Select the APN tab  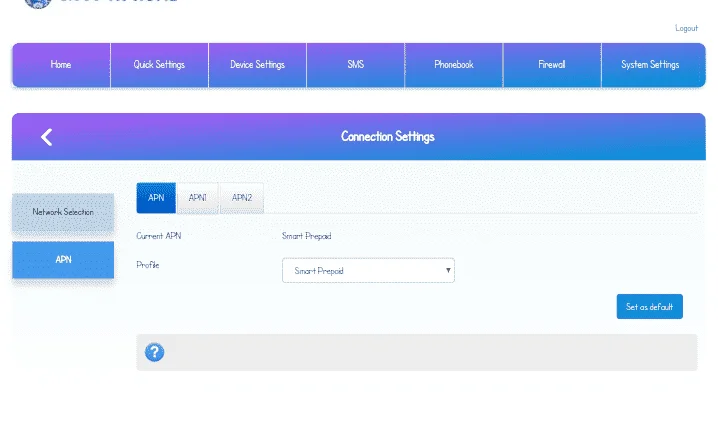[x=156, y=198]
